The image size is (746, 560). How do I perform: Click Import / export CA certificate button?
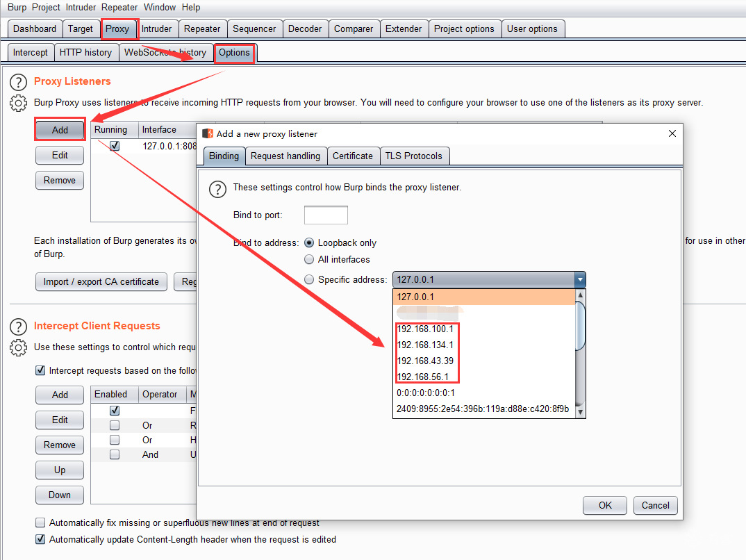(x=101, y=281)
